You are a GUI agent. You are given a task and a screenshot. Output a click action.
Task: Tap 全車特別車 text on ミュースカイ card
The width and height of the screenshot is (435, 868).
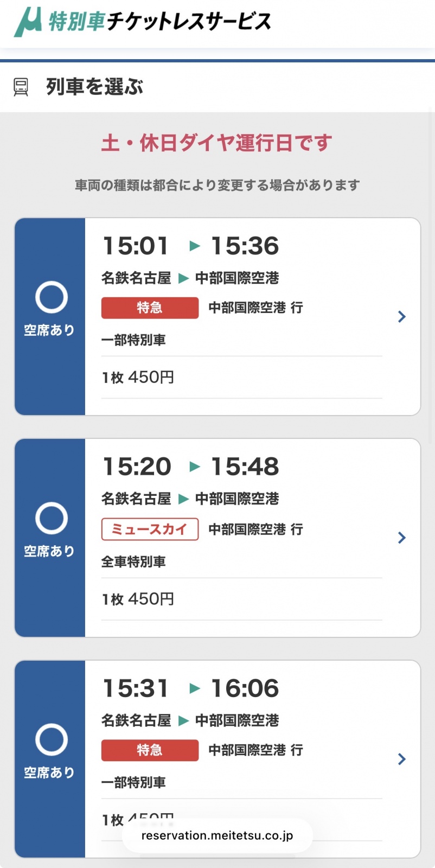pos(133,562)
